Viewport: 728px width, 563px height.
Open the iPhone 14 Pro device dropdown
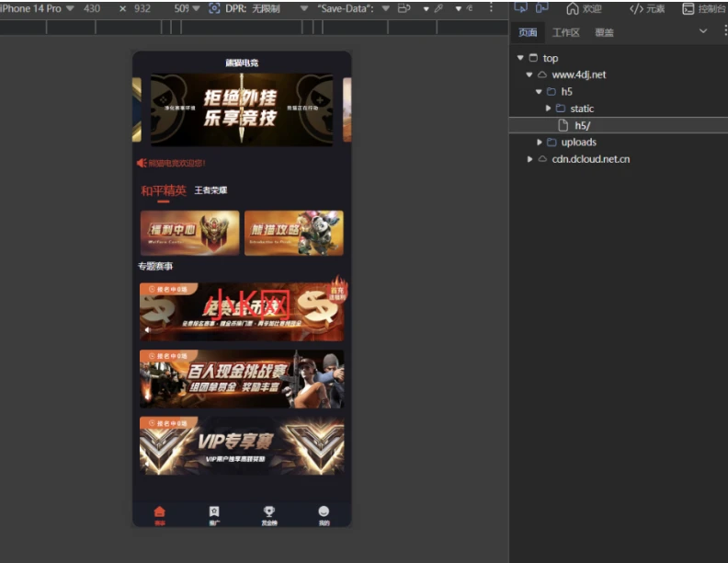pos(37,8)
